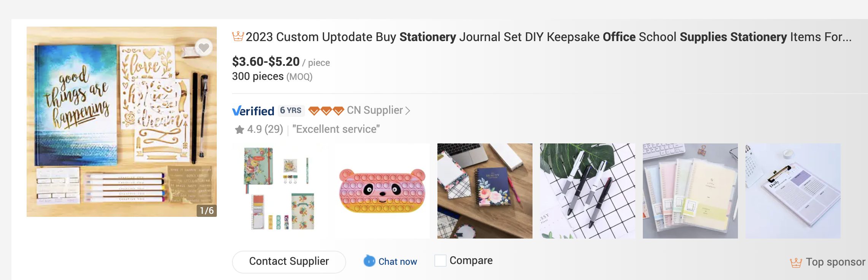Click the orange crown icon before product title
Viewport: 868px width, 280px height.
[x=238, y=37]
